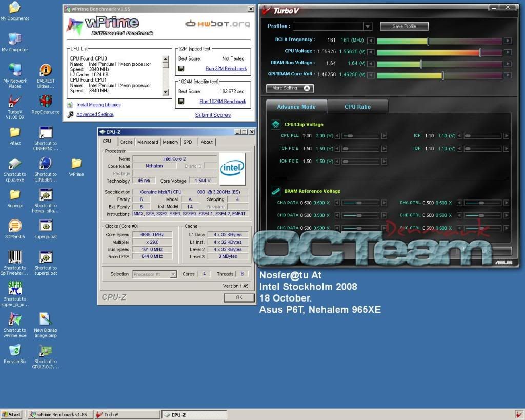Screen dimensions: 525x420
Task: Click the save icon for 1024M score
Action: [x=181, y=101]
